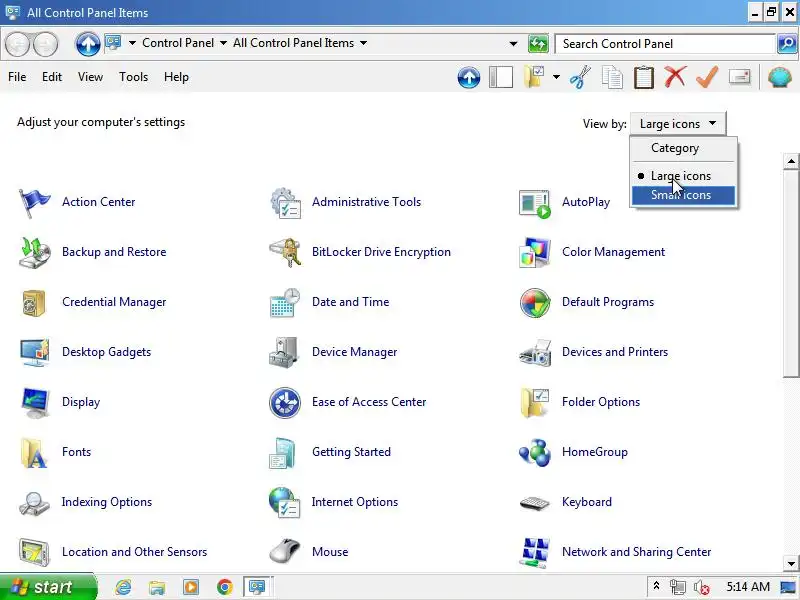This screenshot has width=800, height=600.
Task: Open the View by Large icons dropdown
Action: 678,123
